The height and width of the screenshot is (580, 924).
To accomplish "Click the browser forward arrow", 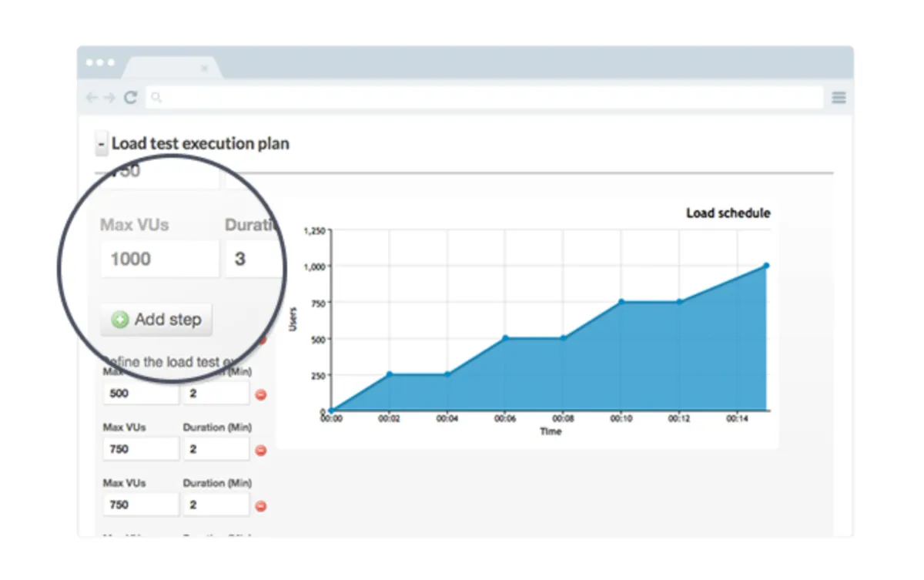I will (110, 98).
